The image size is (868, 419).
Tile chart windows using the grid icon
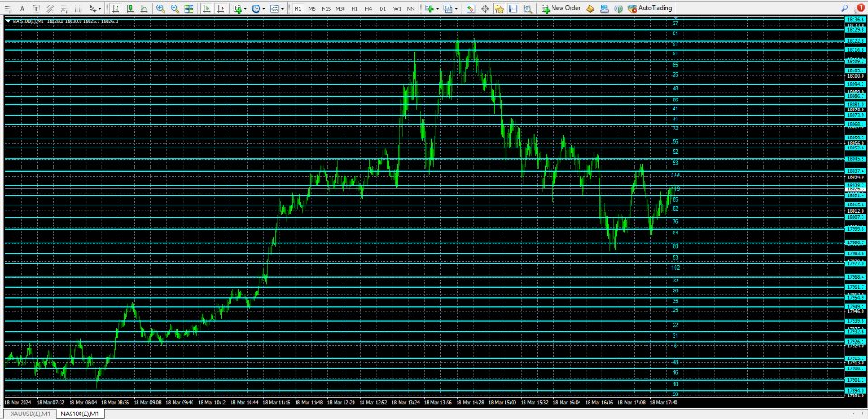pyautogui.click(x=189, y=8)
